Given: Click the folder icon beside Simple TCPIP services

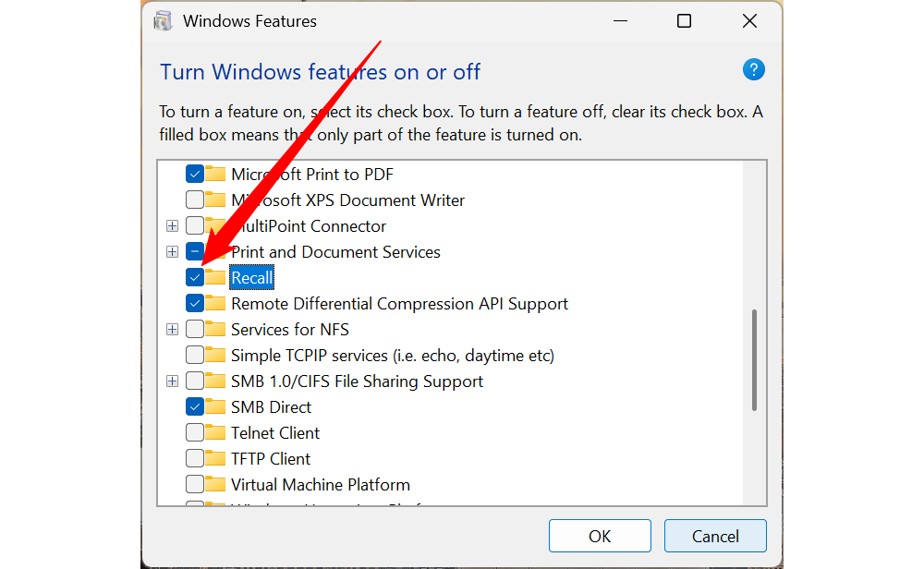Looking at the screenshot, I should (215, 355).
